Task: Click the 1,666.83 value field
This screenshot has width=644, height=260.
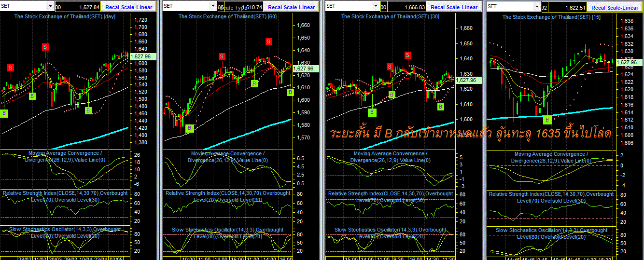Action: 407,7
